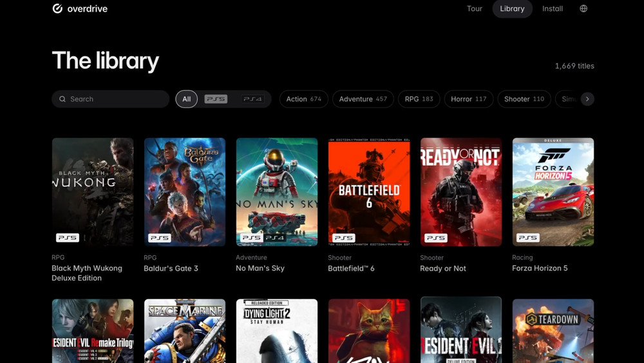Filter by Shooter genre chip
The height and width of the screenshot is (363, 644).
coord(524,99)
